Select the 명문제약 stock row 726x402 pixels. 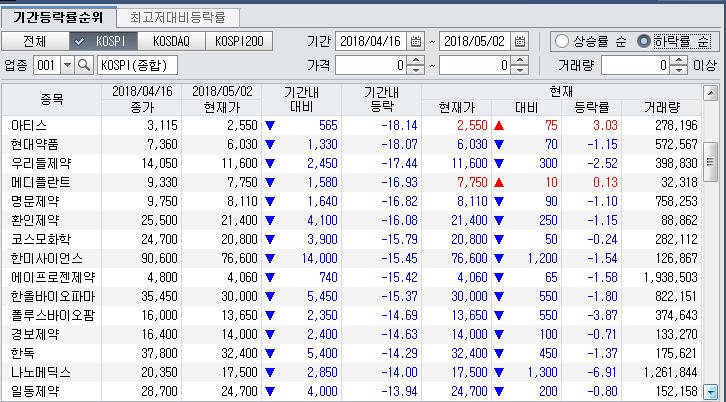coord(352,201)
